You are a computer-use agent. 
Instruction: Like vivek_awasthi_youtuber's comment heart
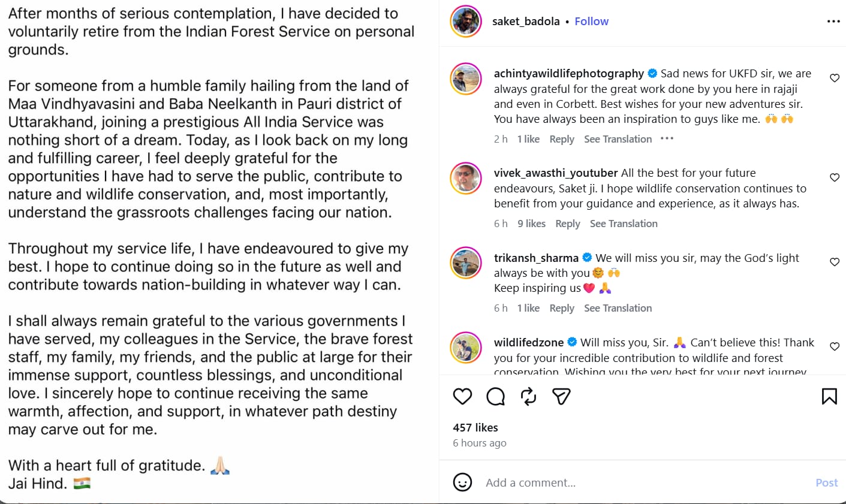pyautogui.click(x=834, y=177)
